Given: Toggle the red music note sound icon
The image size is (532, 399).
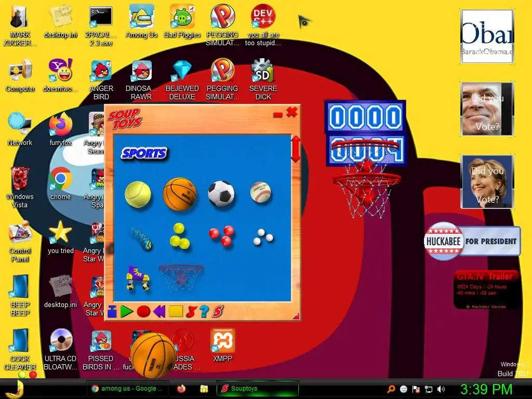Looking at the screenshot, I should (191, 312).
